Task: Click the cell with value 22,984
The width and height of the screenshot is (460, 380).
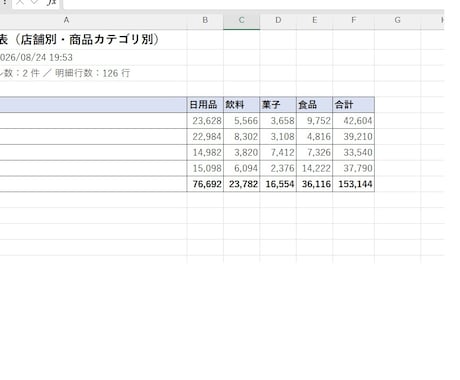Action: point(205,137)
